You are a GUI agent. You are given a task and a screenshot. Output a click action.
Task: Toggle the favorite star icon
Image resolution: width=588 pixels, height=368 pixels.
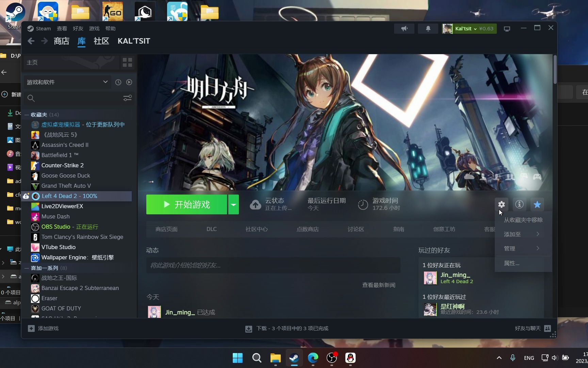coord(537,204)
